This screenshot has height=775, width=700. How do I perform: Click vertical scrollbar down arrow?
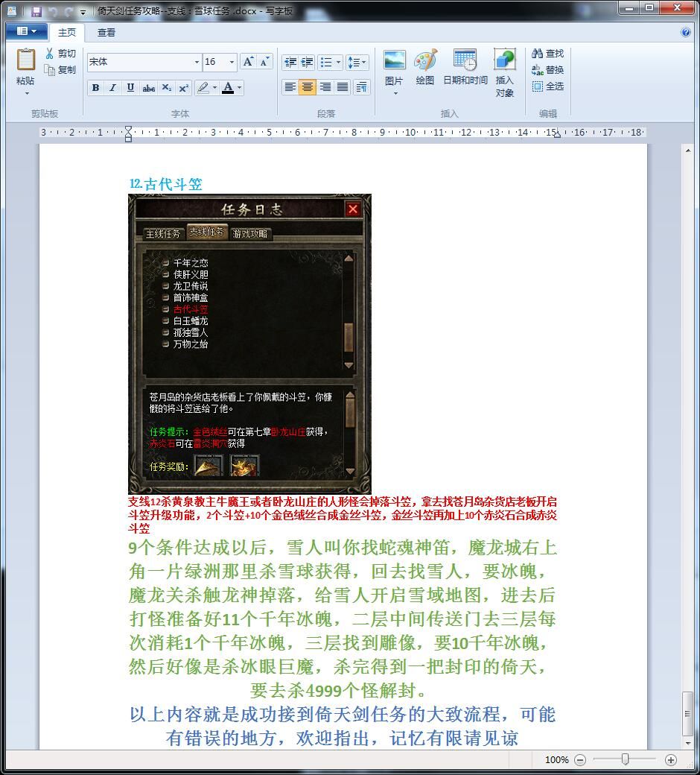(687, 743)
